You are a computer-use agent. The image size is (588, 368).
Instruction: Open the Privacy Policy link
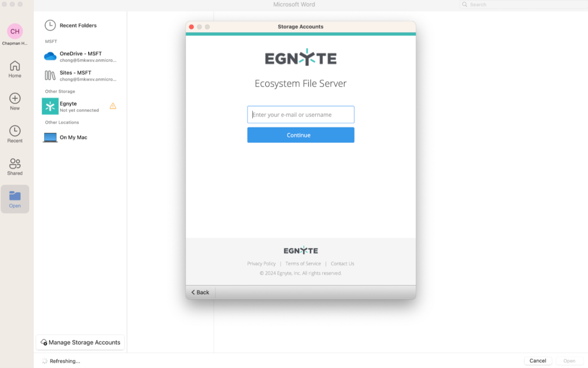262,263
